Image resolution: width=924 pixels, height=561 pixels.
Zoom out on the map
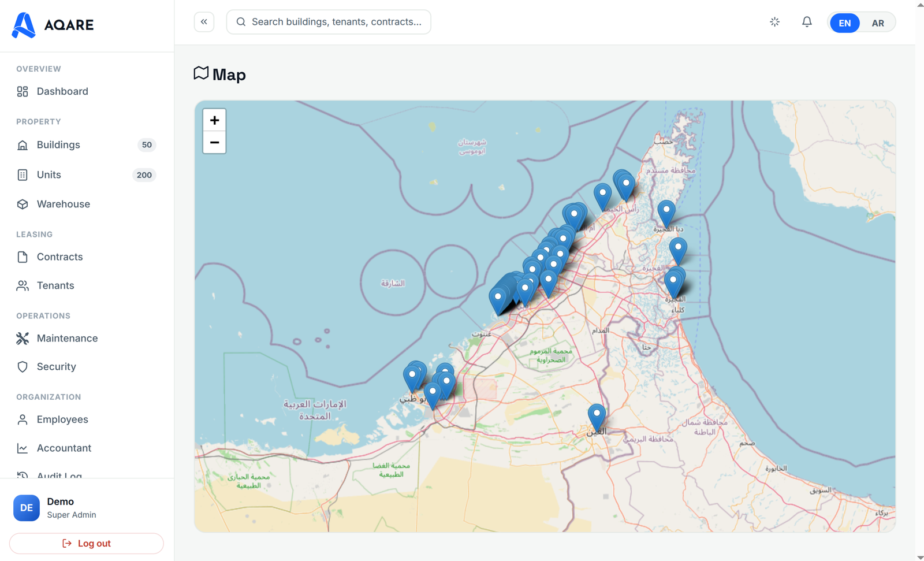214,142
